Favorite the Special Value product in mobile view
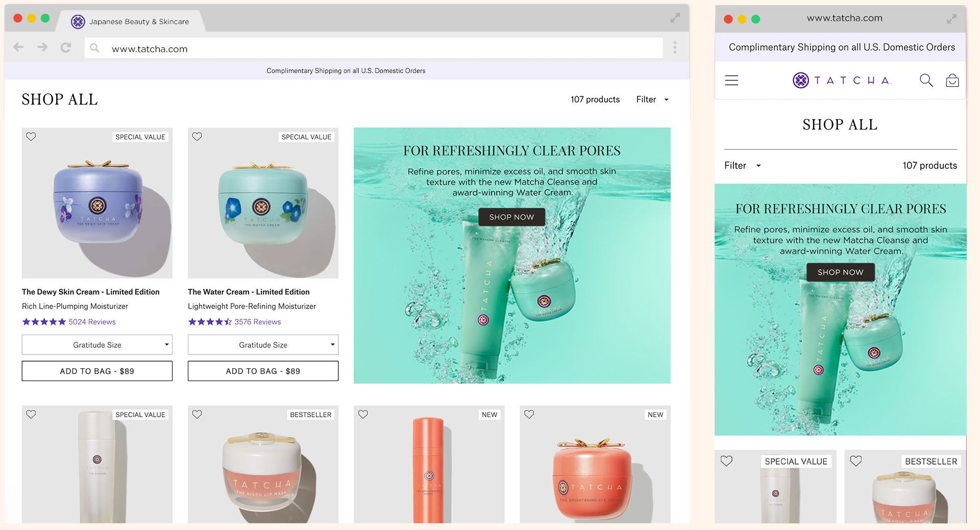Image resolution: width=980 pixels, height=530 pixels. point(726,461)
